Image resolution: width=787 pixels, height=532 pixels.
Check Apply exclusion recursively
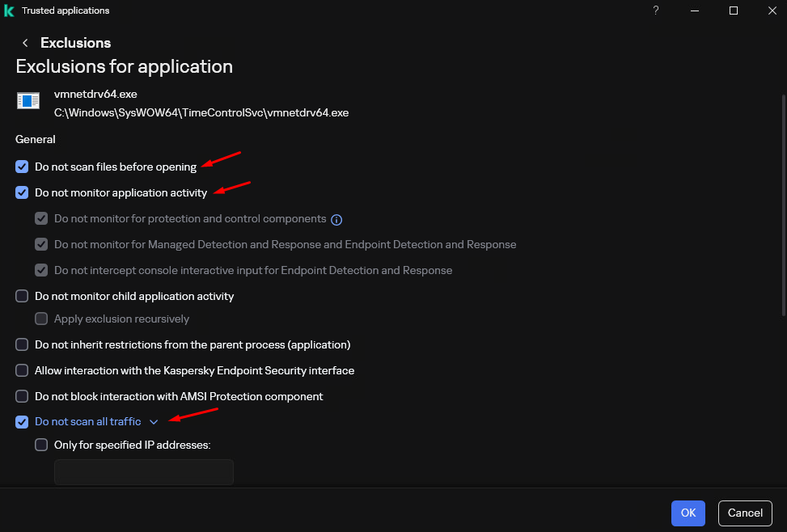tap(41, 319)
